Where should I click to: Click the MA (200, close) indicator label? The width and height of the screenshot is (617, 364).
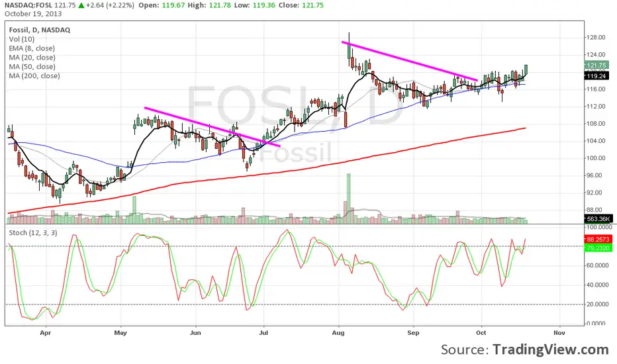tap(34, 75)
